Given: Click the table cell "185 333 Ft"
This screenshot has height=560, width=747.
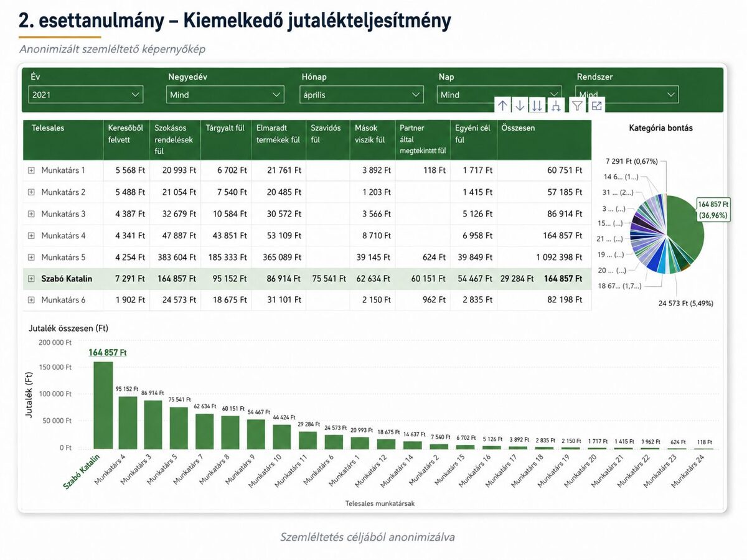Looking at the screenshot, I should (x=228, y=257).
